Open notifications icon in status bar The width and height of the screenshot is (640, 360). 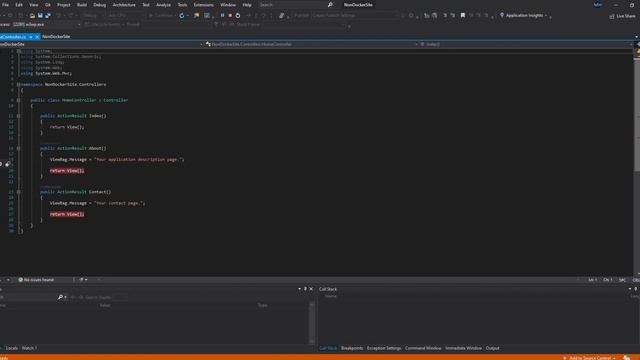(x=627, y=358)
